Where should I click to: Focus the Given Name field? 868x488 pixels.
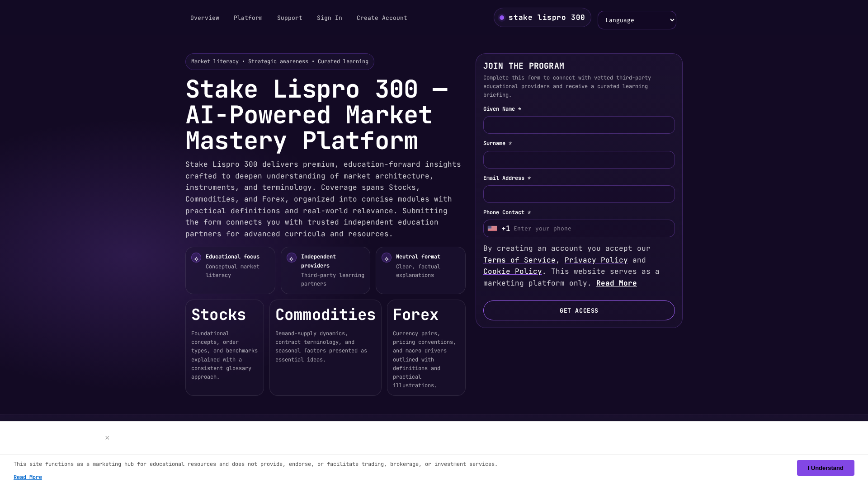pos(579,125)
